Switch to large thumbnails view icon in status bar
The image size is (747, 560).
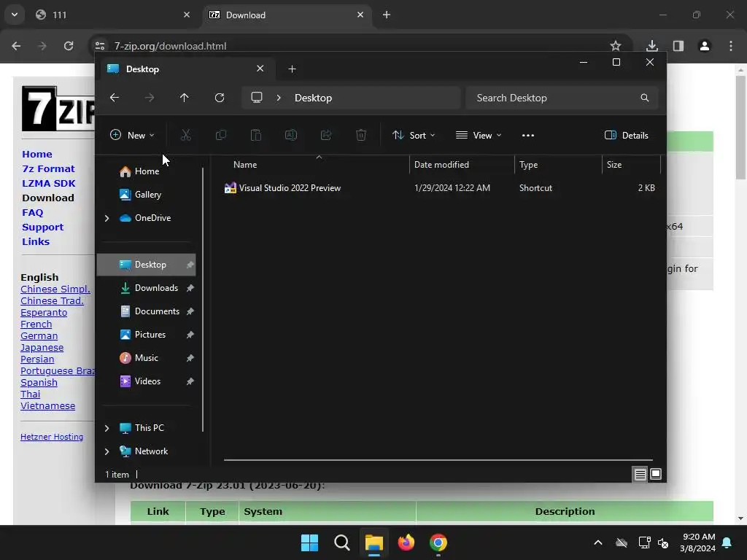[x=656, y=474]
